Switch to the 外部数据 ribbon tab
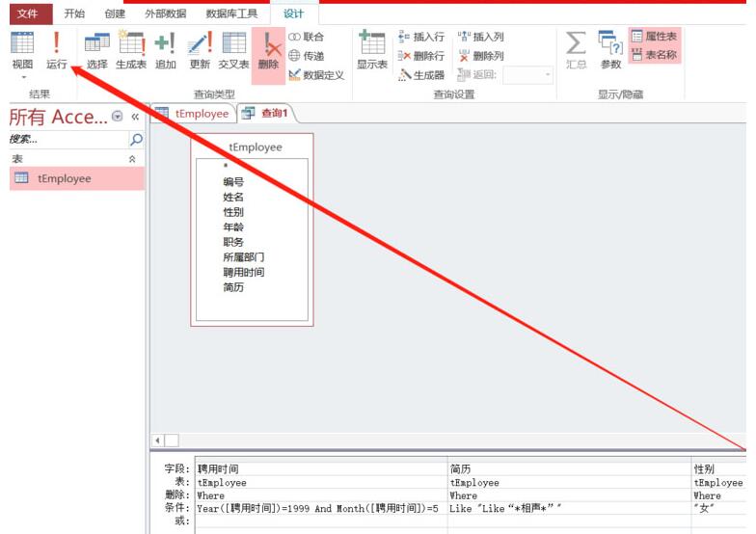 166,13
